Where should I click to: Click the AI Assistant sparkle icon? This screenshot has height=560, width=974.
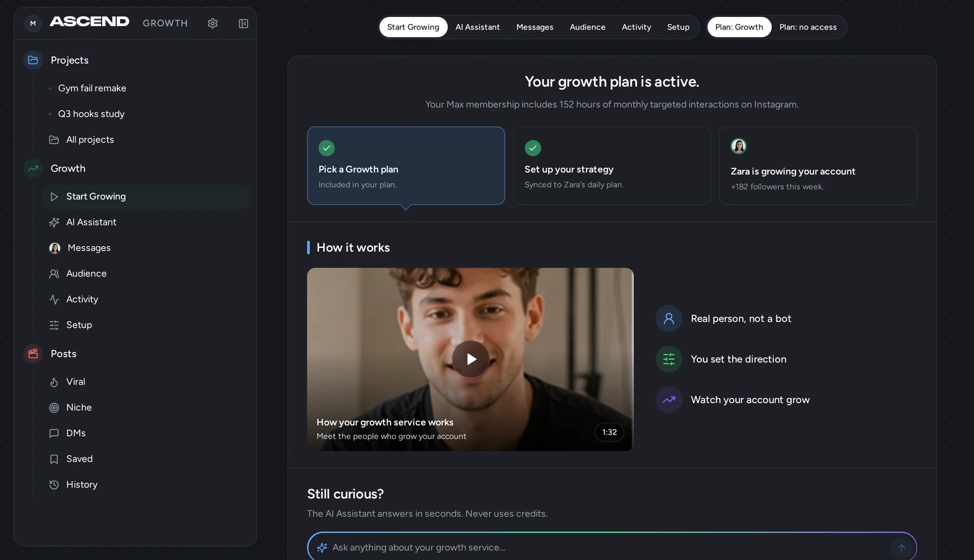(x=54, y=222)
